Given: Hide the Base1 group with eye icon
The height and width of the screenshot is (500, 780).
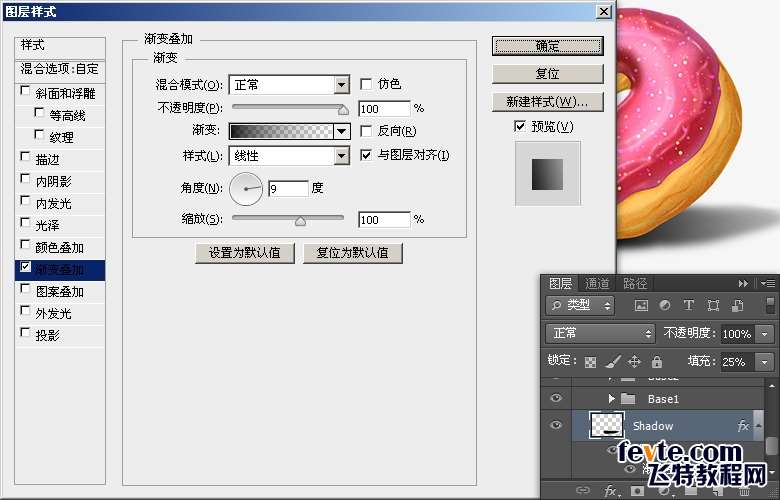Looking at the screenshot, I should (x=556, y=398).
